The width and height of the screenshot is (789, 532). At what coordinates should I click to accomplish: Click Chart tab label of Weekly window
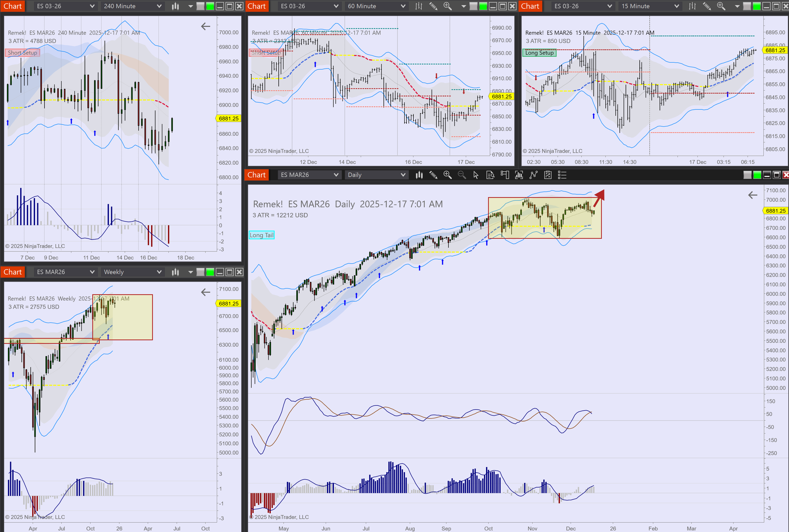click(13, 272)
